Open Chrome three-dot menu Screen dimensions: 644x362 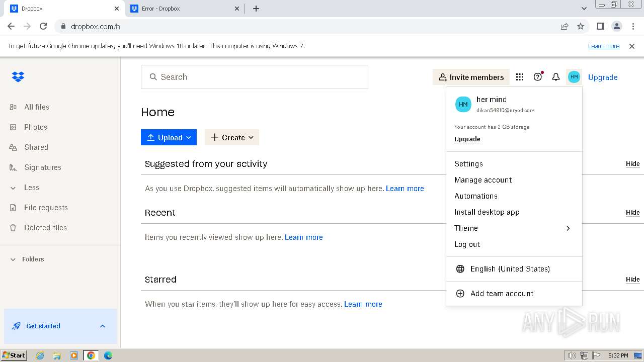coord(633,26)
